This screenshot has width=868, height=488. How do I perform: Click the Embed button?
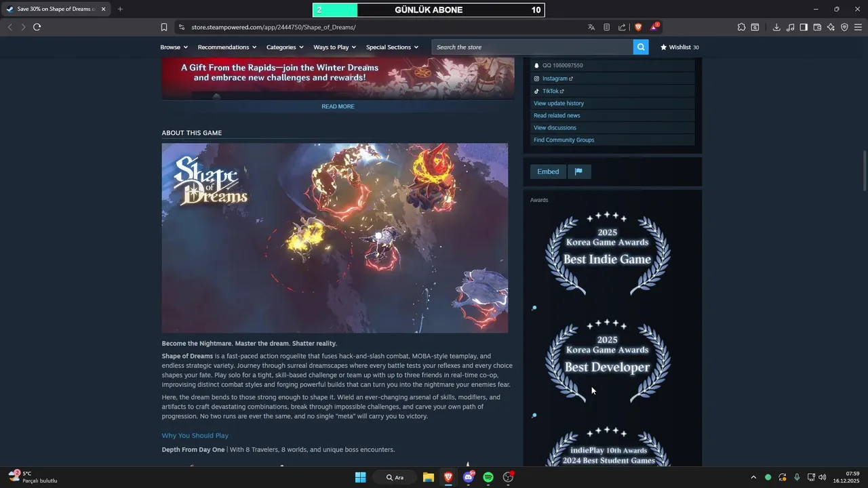[x=548, y=171]
